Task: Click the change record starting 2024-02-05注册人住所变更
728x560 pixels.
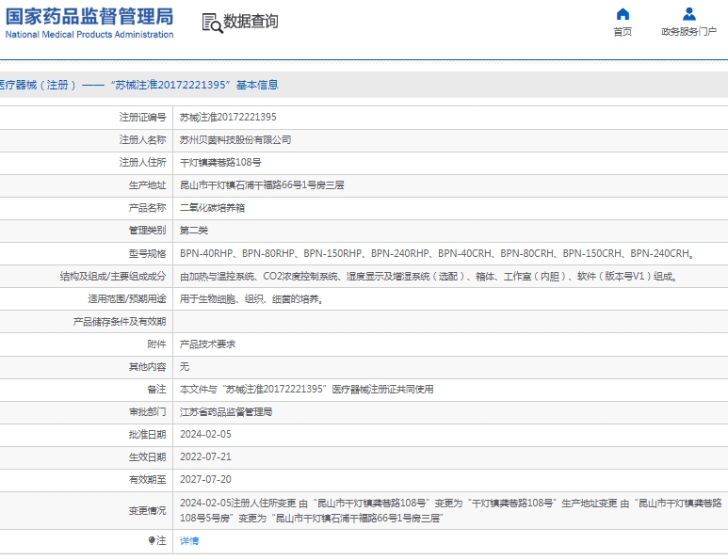Action: pyautogui.click(x=450, y=510)
